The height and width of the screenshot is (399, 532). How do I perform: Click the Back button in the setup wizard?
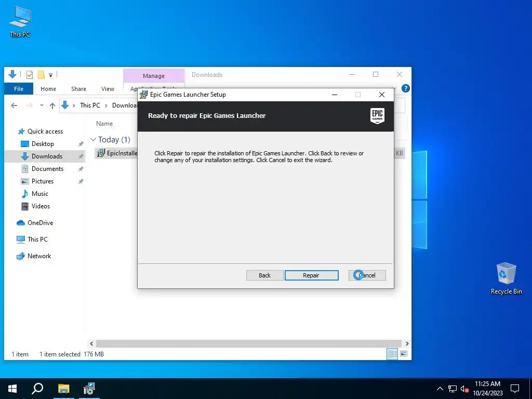264,275
